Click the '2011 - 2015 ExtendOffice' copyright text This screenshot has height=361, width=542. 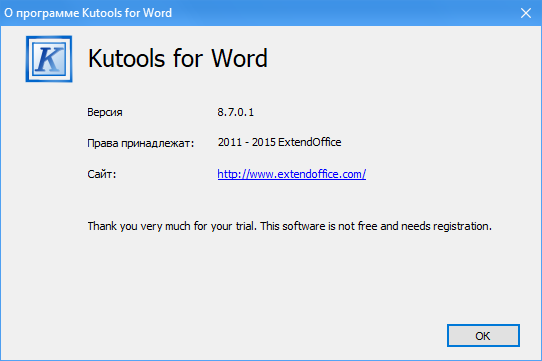[279, 142]
